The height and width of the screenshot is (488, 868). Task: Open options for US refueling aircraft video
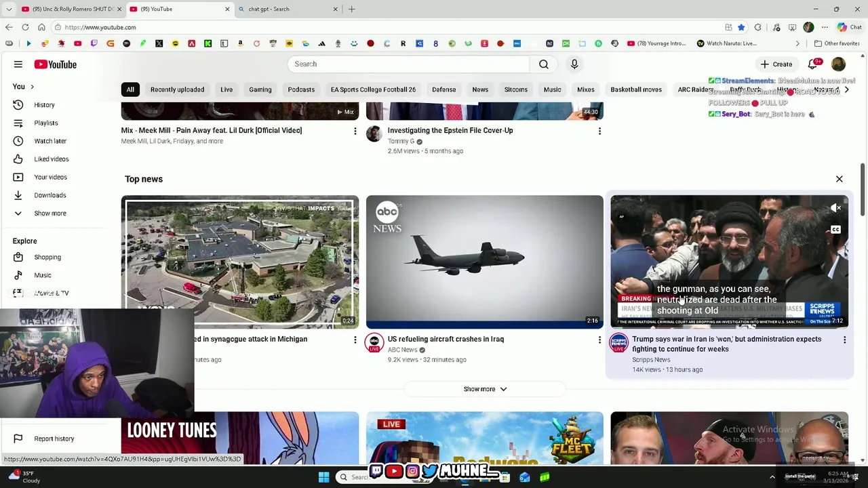click(x=599, y=340)
